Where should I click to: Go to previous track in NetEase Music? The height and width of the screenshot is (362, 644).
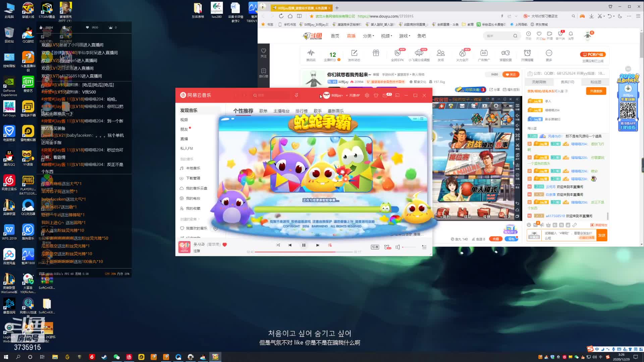coord(290,245)
